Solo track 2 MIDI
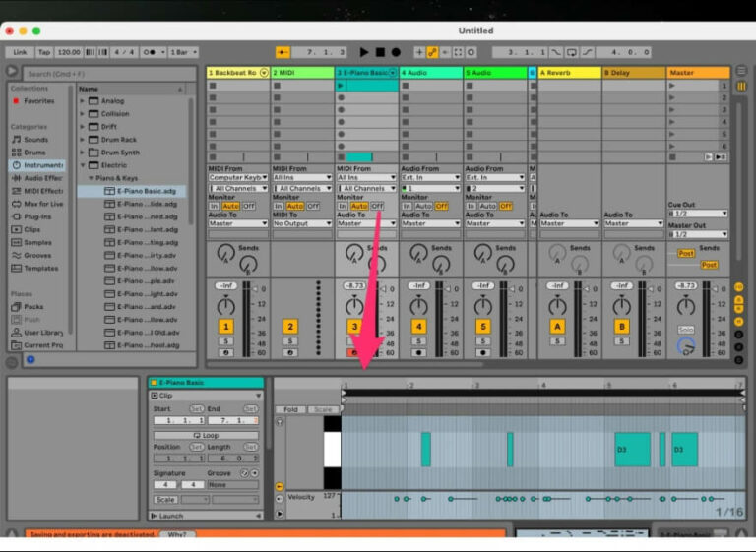Screen dimensions: 756x552 pyautogui.click(x=289, y=341)
